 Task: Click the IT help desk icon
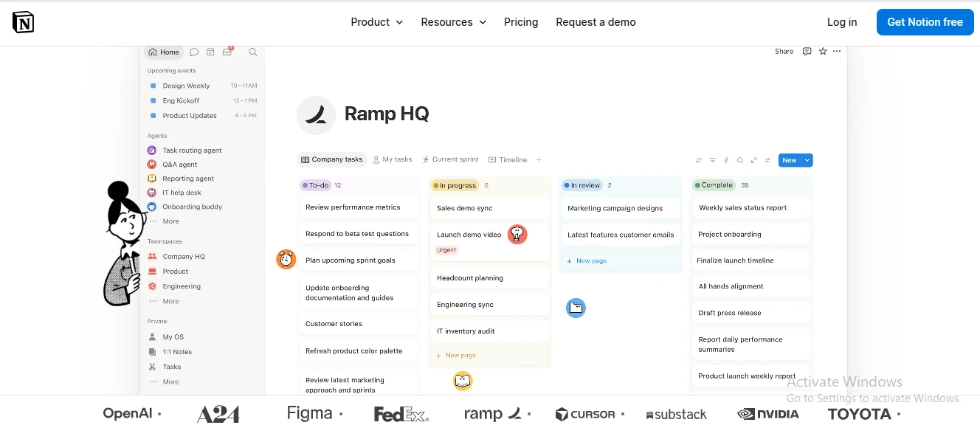click(152, 193)
